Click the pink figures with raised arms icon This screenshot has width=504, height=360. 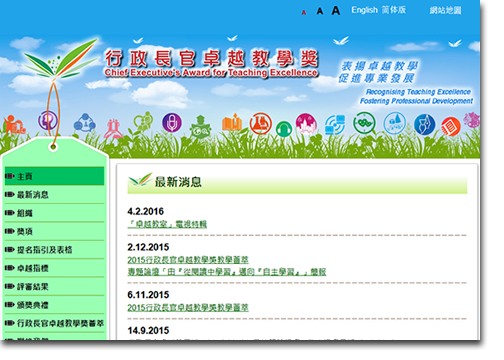(113, 129)
